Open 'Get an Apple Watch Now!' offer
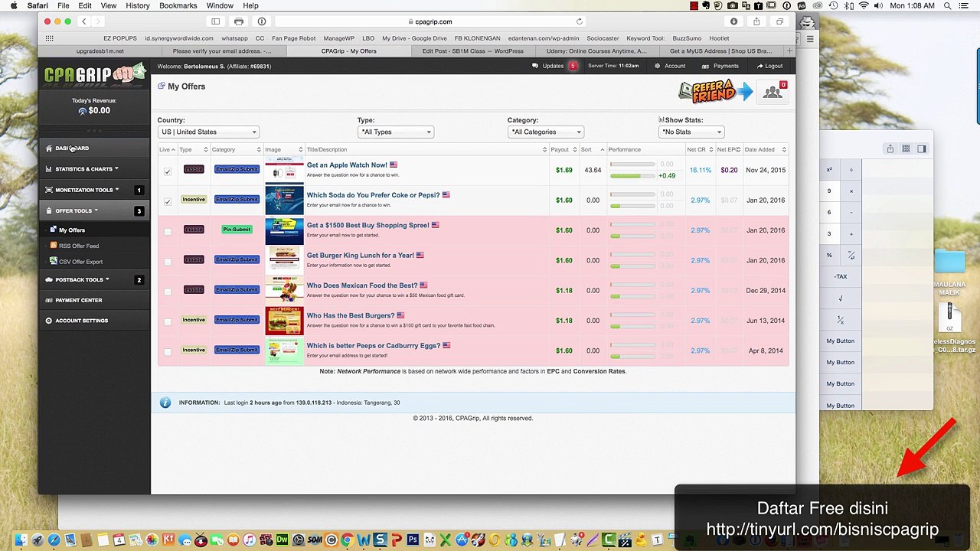 (347, 165)
